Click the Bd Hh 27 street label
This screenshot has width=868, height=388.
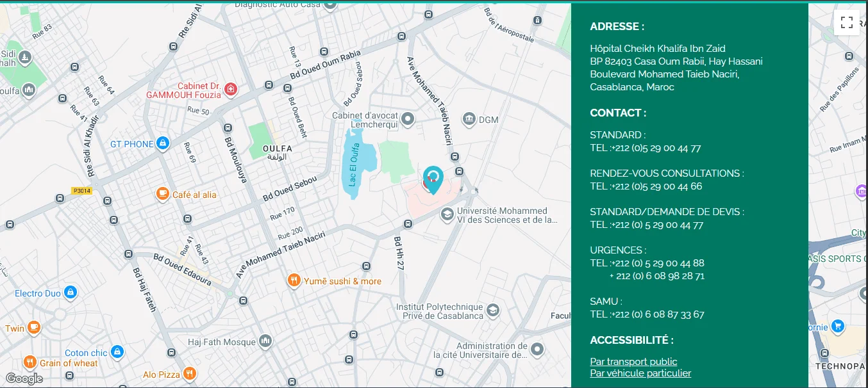click(400, 254)
